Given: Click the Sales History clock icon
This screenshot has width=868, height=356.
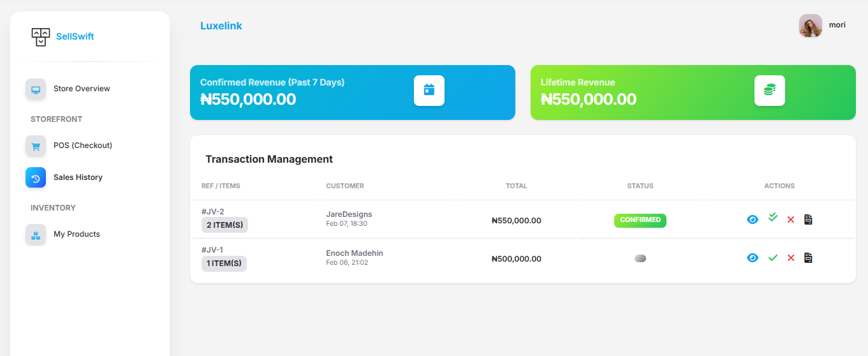Looking at the screenshot, I should pyautogui.click(x=36, y=177).
